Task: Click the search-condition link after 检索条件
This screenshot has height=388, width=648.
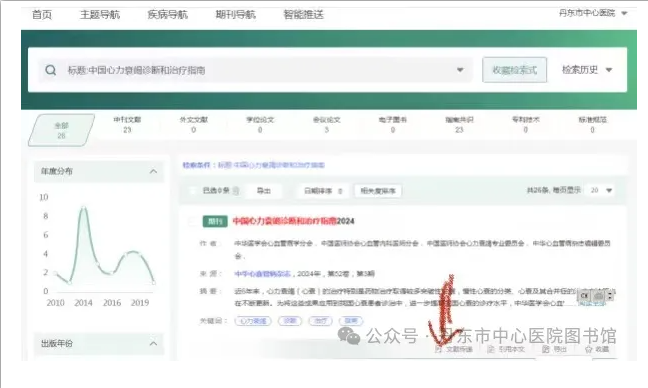Action: coord(271,165)
